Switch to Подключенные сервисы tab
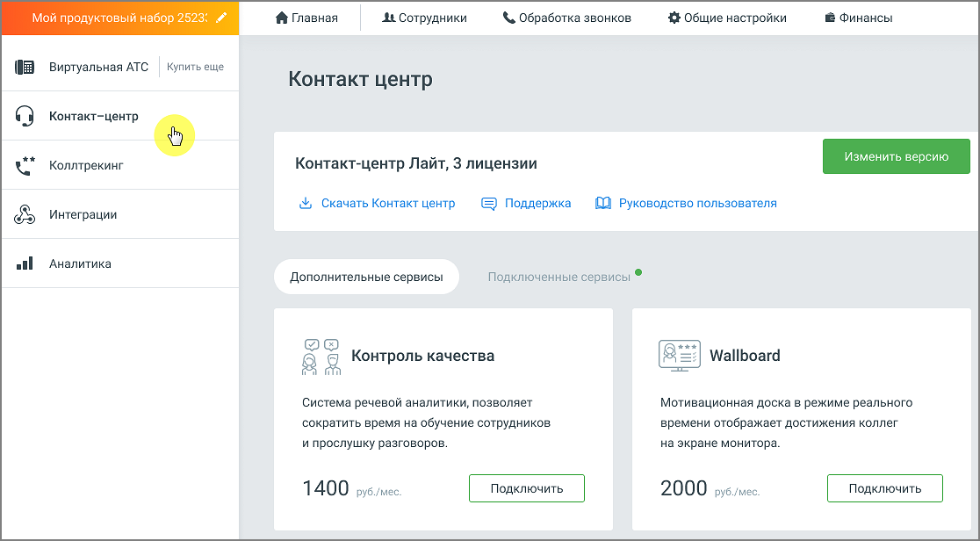980x541 pixels. pos(558,277)
